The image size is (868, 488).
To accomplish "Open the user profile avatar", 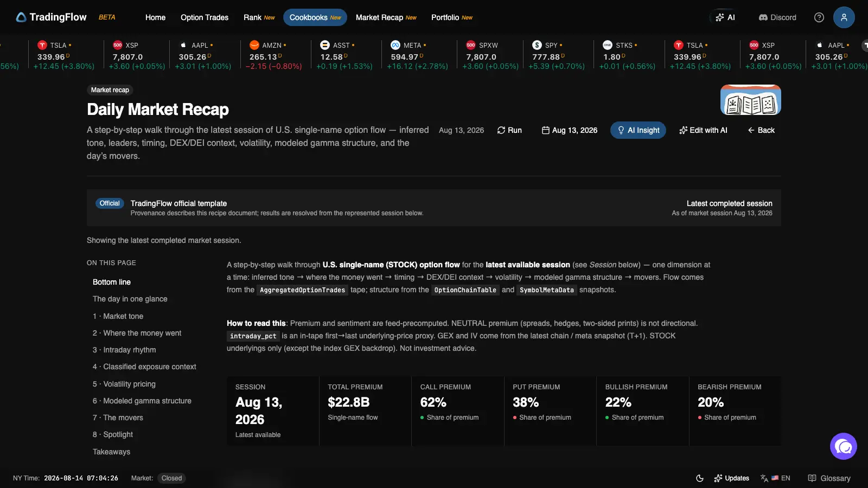I will click(844, 17).
